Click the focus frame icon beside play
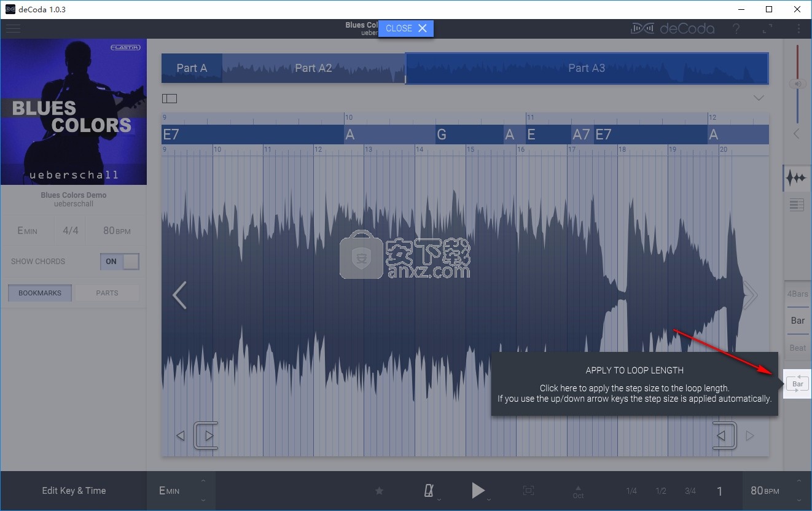The image size is (812, 511). click(528, 490)
